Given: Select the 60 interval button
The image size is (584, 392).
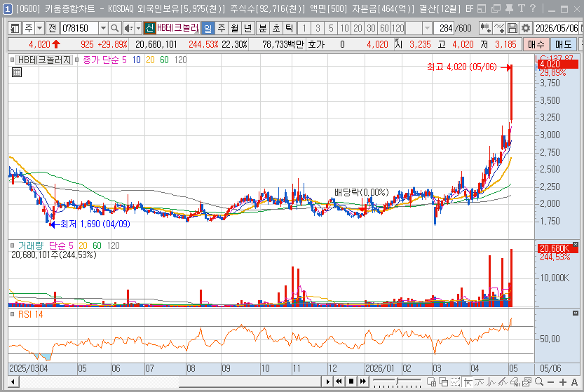Looking at the screenshot, I should (384, 28).
